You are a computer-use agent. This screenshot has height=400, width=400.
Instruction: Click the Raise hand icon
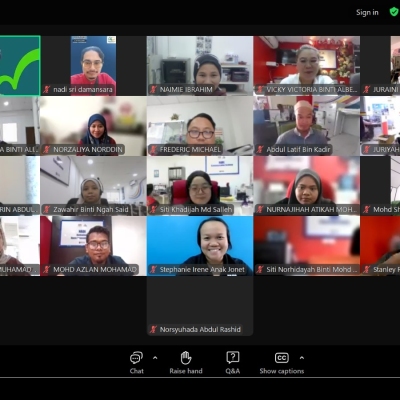(186, 358)
